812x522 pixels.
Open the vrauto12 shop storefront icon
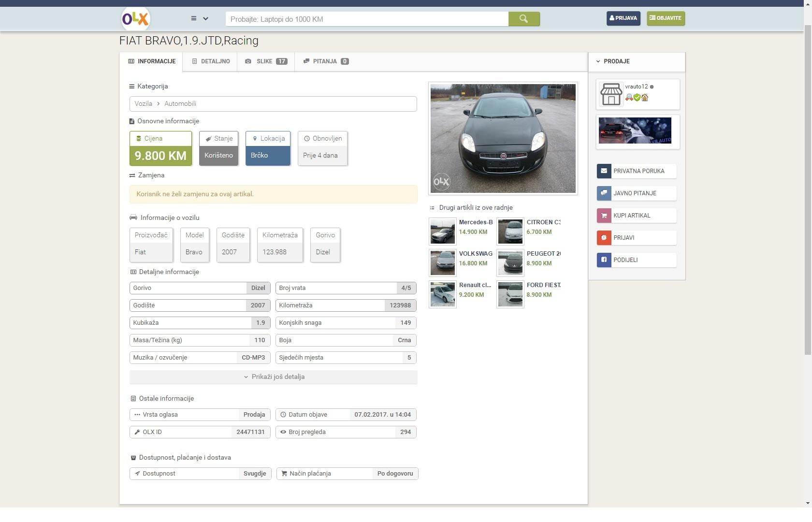click(611, 94)
